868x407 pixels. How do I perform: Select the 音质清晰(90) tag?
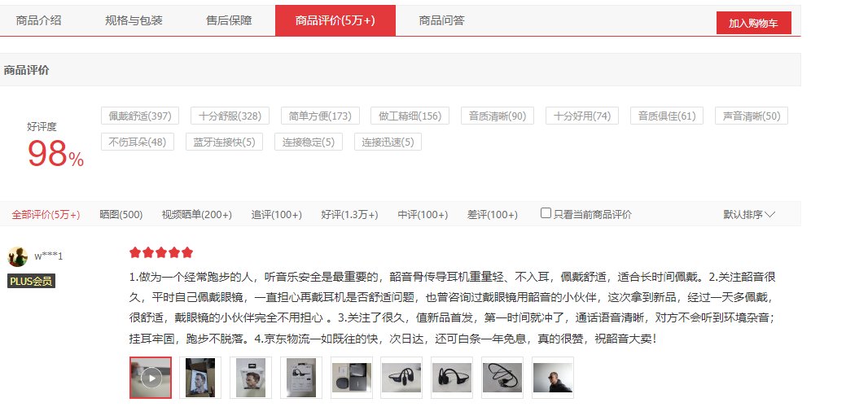tap(498, 116)
